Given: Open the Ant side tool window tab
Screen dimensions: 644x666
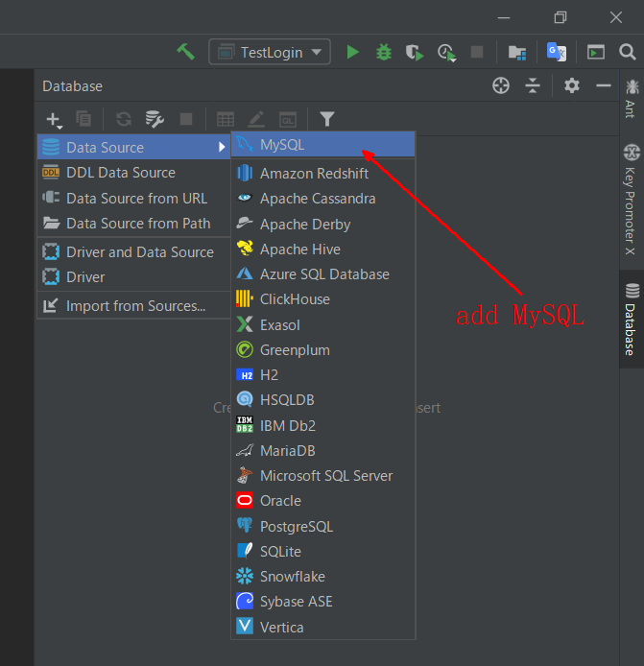Looking at the screenshot, I should (632, 99).
